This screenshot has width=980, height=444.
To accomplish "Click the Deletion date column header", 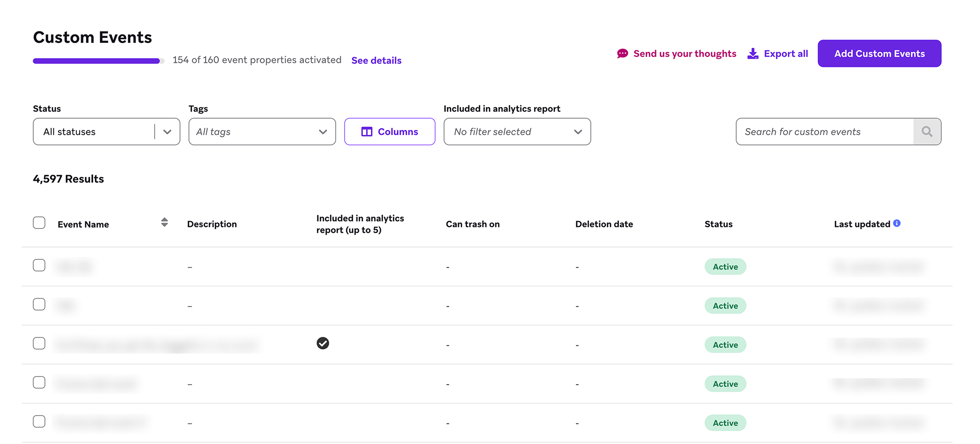I will [604, 224].
